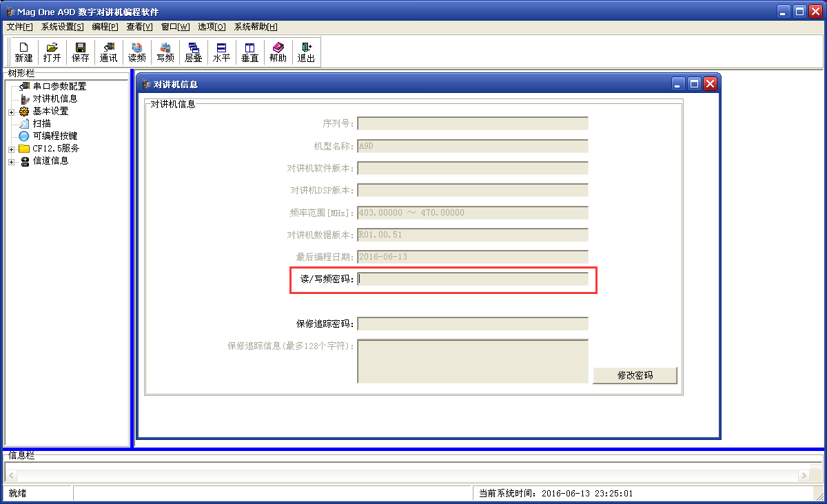Click the 保存 (Save) toolbar icon
Image resolution: width=827 pixels, height=504 pixels.
pyautogui.click(x=80, y=47)
